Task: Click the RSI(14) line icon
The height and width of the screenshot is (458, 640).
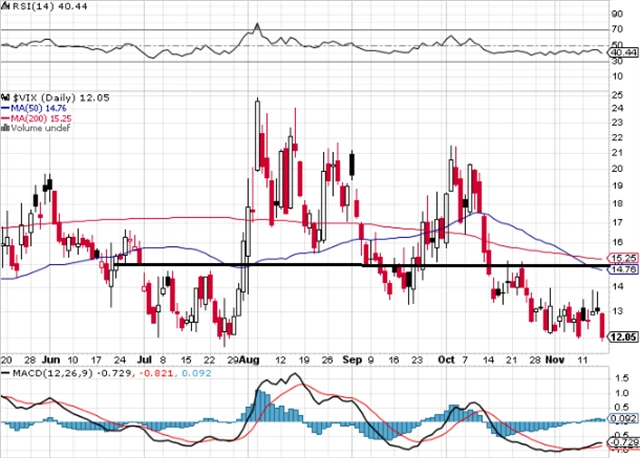Action: click(5, 8)
